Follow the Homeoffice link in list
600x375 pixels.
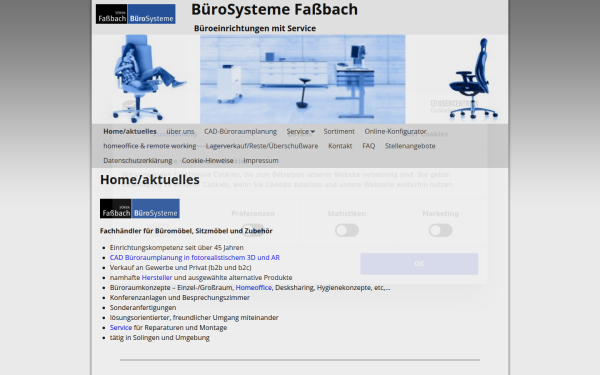pyautogui.click(x=253, y=287)
